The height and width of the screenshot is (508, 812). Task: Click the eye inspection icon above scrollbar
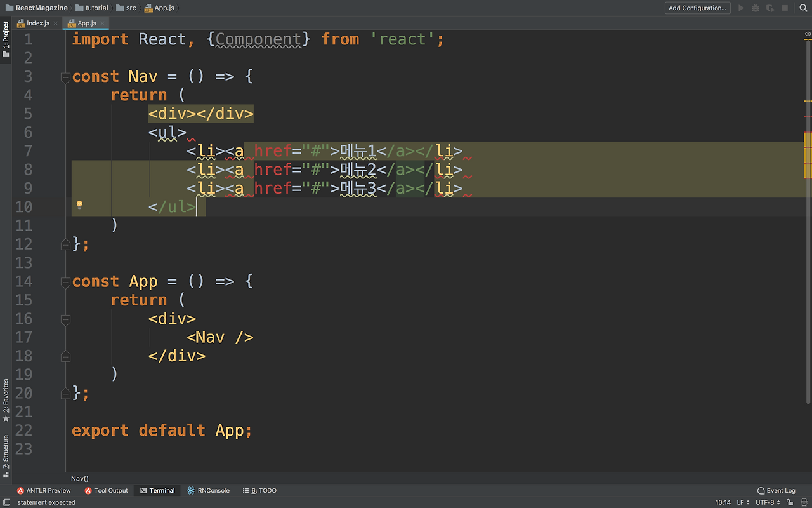[x=808, y=33]
